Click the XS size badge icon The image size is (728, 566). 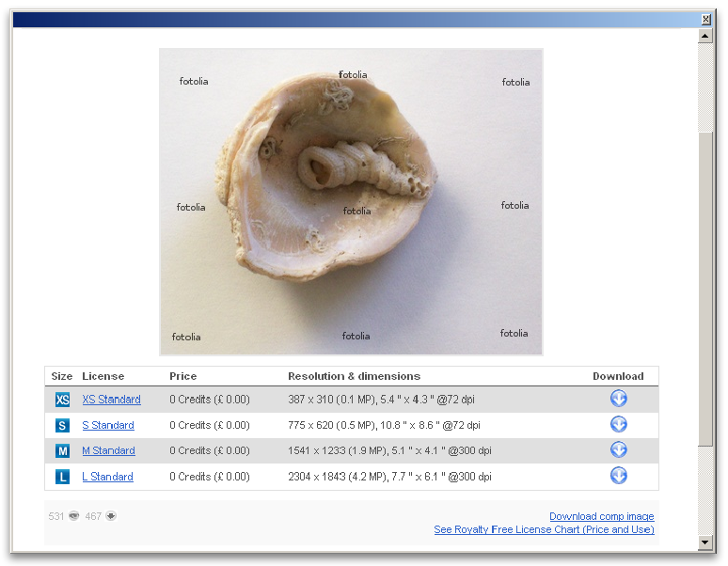(62, 400)
